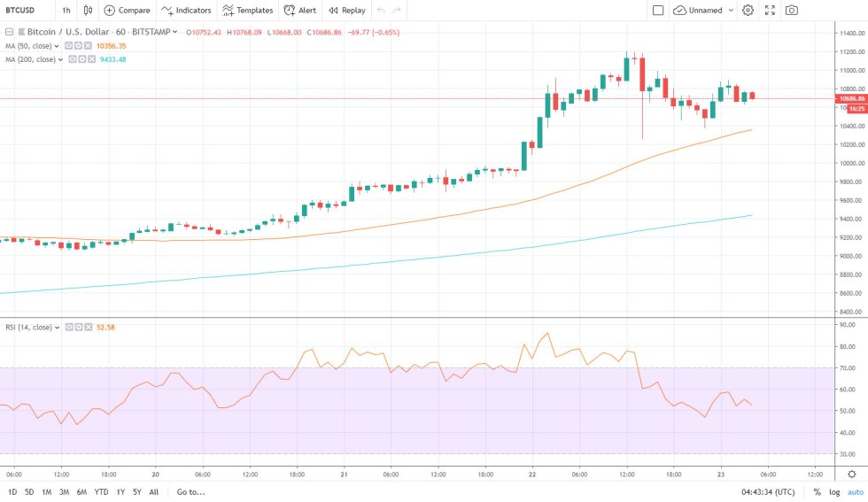
Task: Select the 6M date range
Action: coord(81,491)
